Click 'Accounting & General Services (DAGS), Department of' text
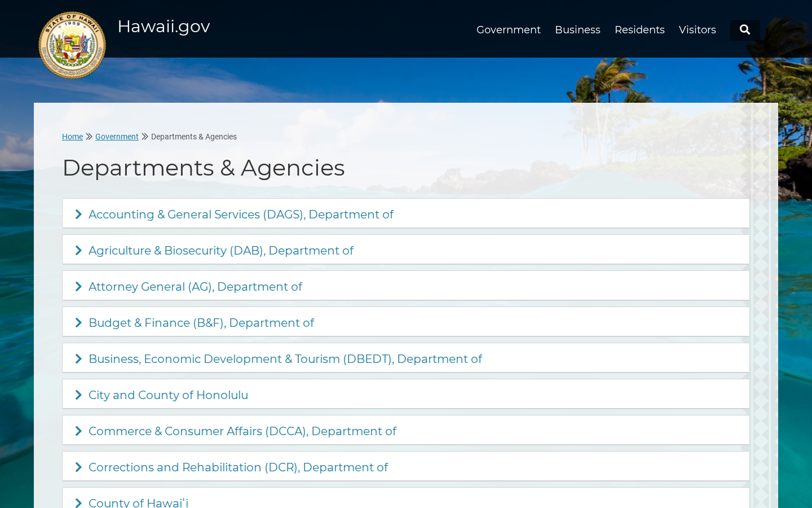 (241, 214)
